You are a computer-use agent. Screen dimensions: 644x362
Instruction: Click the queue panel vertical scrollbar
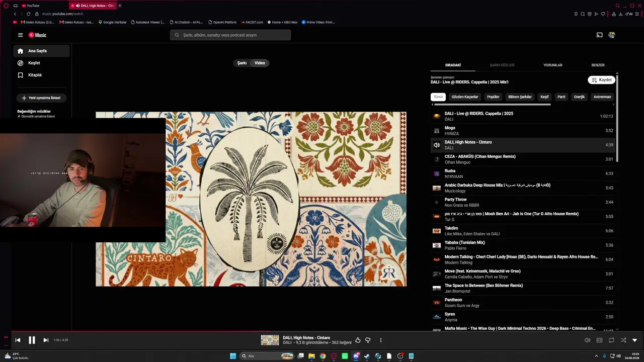coord(617,119)
